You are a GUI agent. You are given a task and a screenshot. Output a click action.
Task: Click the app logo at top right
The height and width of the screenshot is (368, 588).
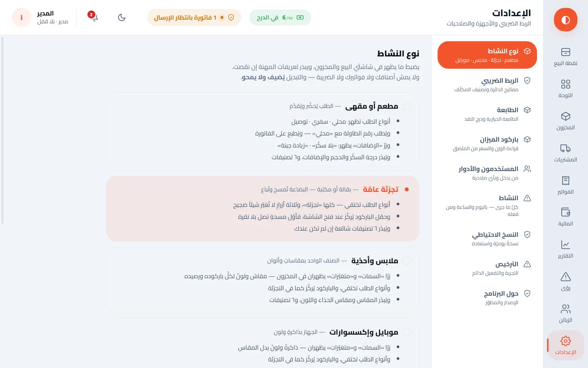565,20
